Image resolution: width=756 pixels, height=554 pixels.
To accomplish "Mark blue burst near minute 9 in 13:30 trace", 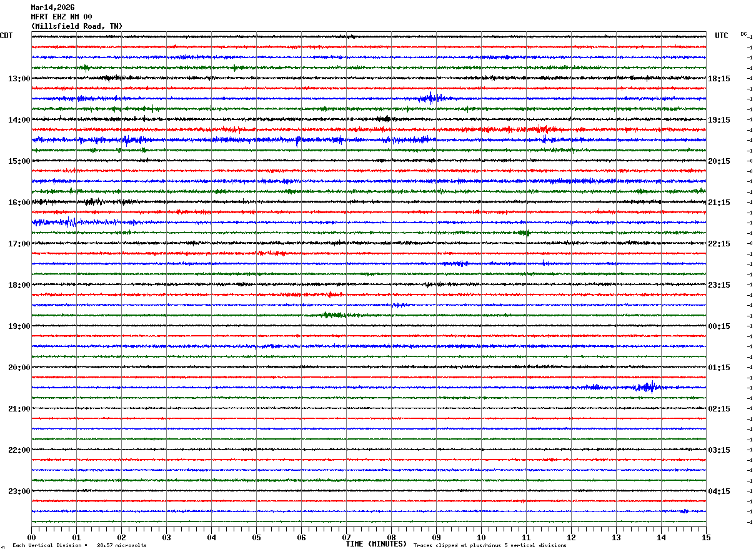I will [x=431, y=98].
